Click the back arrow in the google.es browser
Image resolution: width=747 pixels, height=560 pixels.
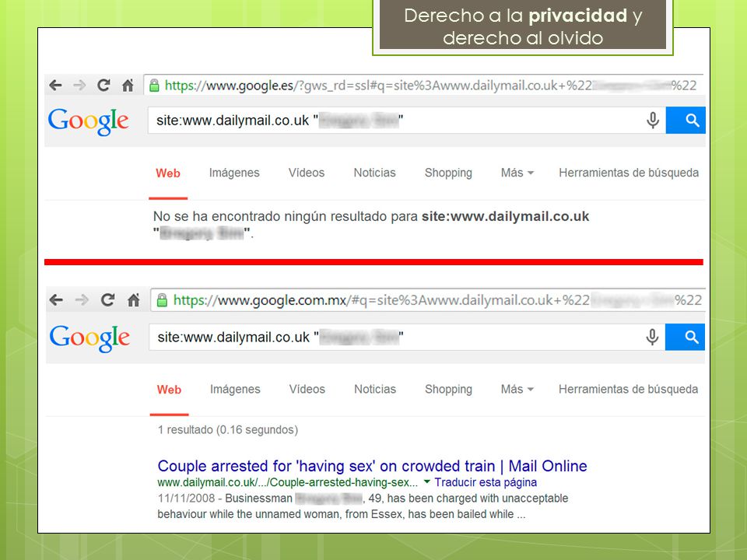coord(56,86)
